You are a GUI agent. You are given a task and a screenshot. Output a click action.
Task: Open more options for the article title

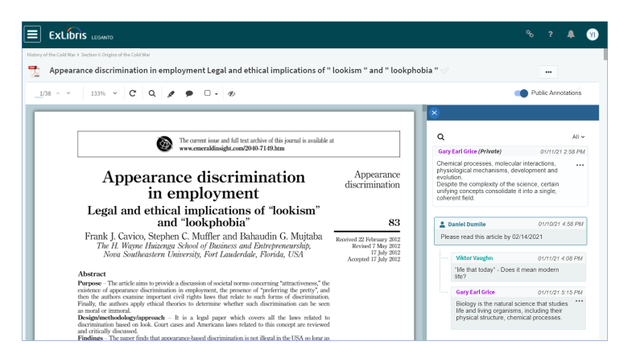[548, 72]
